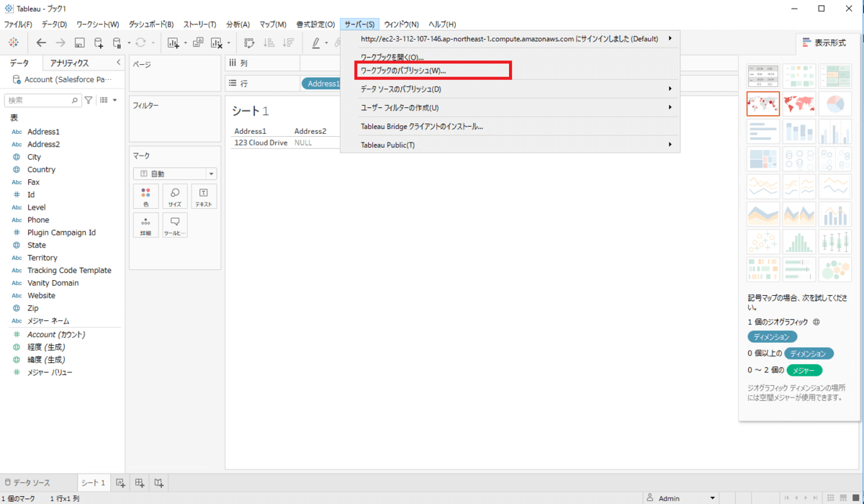Duplicate the current sheet

198,43
